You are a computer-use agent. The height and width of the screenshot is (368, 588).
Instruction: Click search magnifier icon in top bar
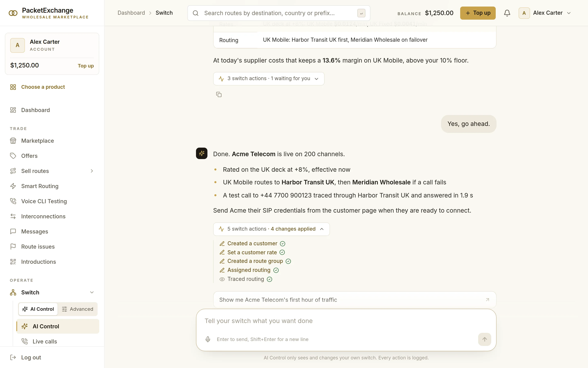click(196, 13)
